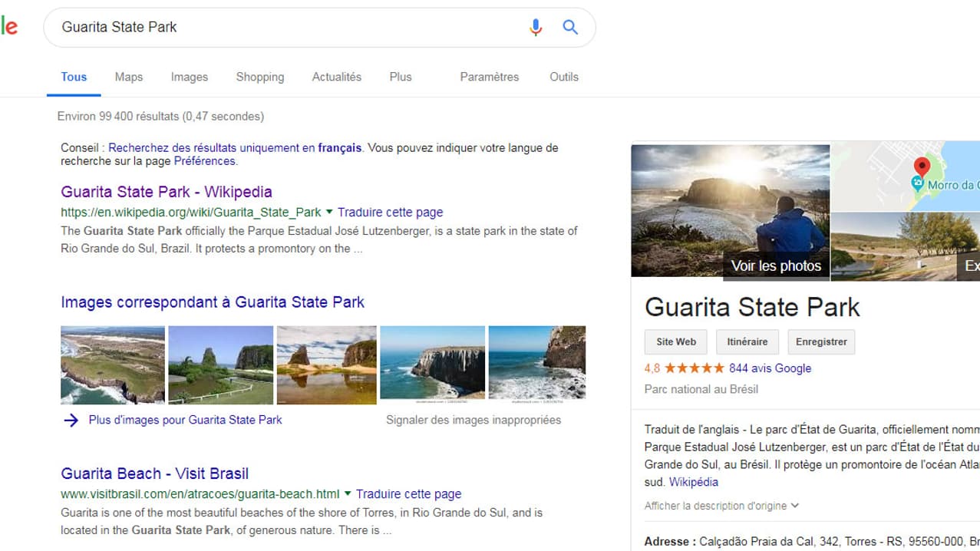The height and width of the screenshot is (551, 980).
Task: Switch to the Images tab
Action: 190,77
